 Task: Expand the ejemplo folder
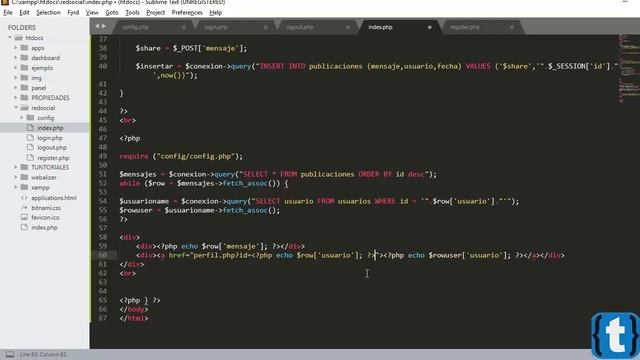[x=16, y=68]
